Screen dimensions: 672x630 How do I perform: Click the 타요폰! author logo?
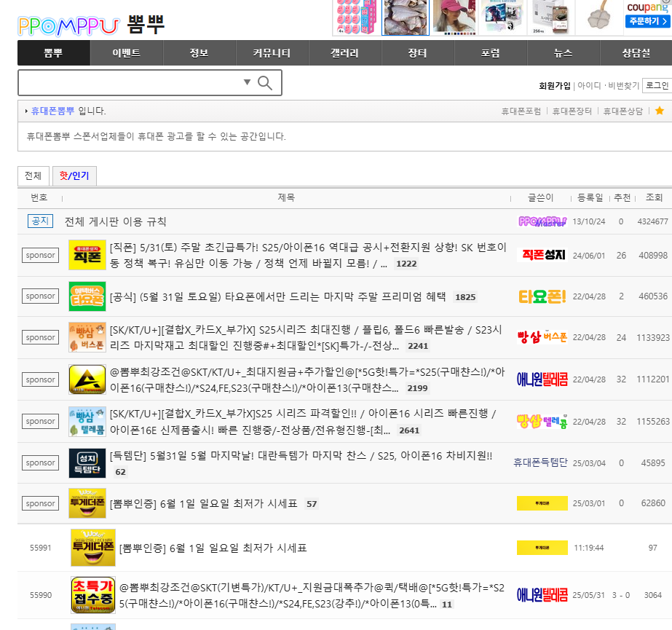(542, 296)
